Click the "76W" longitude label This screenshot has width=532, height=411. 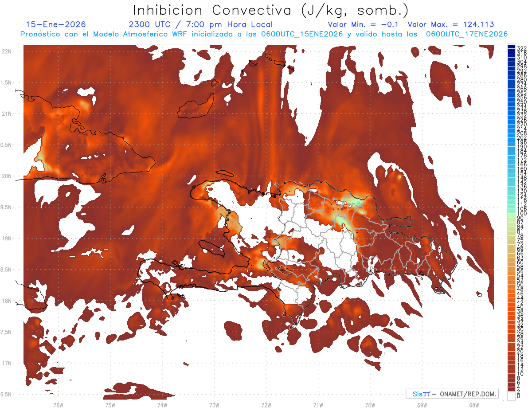(58, 405)
